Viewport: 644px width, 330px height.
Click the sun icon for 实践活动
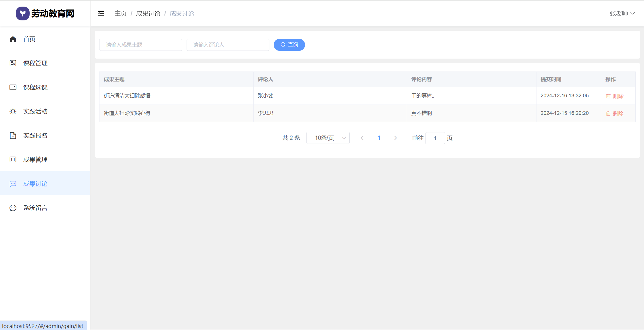(x=13, y=111)
